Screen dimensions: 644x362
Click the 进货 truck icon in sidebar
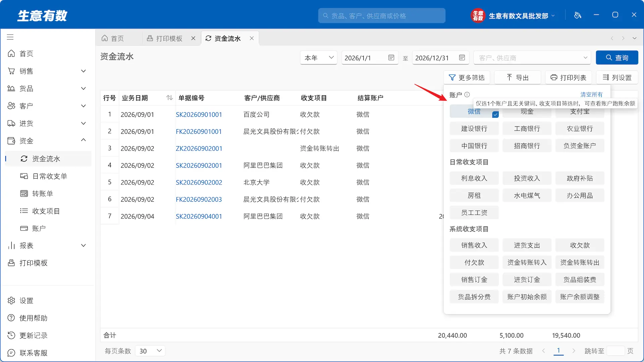(11, 123)
